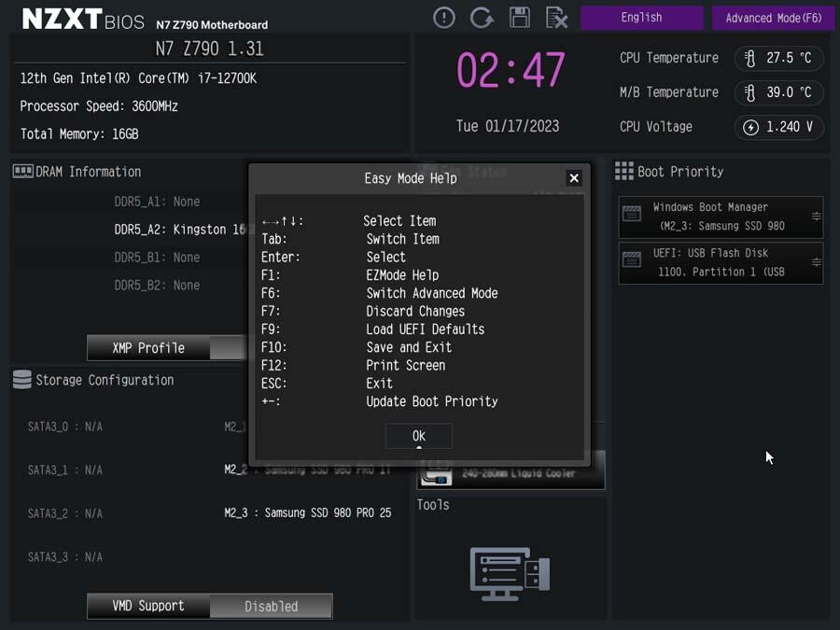840x630 pixels.
Task: Click the 27.5 °C CPU temperature value
Action: point(789,58)
